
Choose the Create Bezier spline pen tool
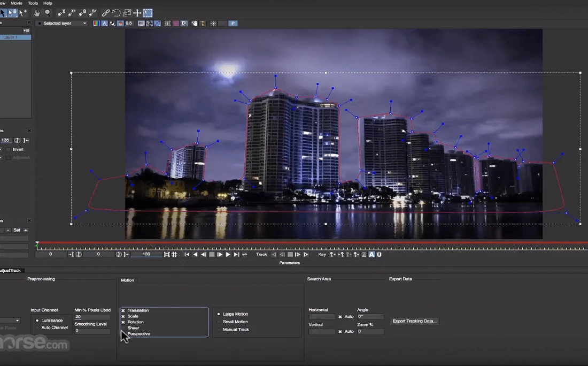[82, 13]
